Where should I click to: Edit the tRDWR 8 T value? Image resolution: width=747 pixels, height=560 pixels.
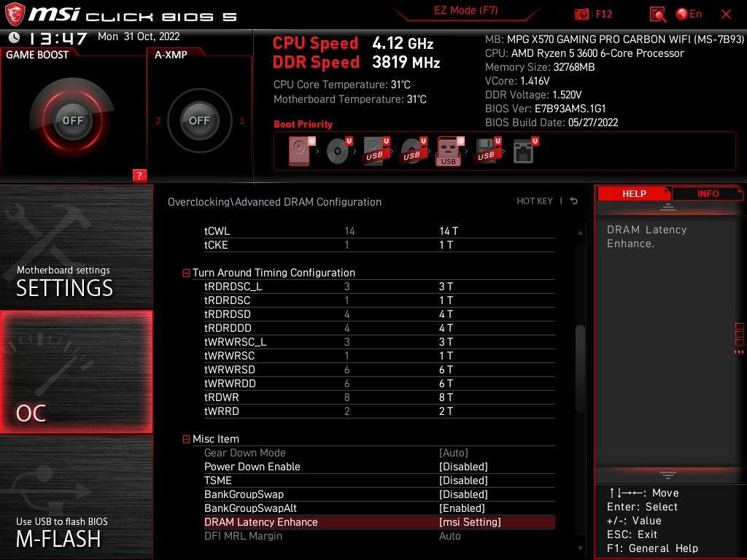(446, 397)
